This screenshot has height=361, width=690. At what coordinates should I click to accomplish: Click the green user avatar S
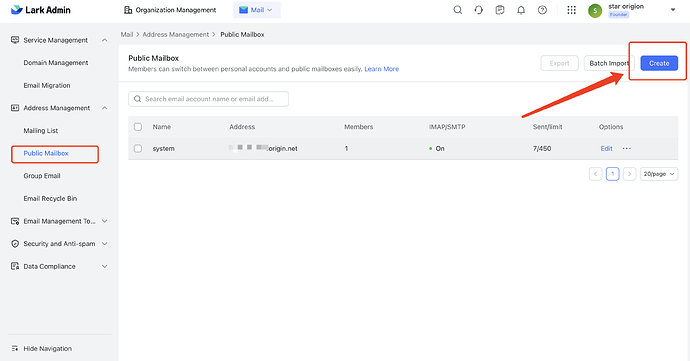(595, 10)
